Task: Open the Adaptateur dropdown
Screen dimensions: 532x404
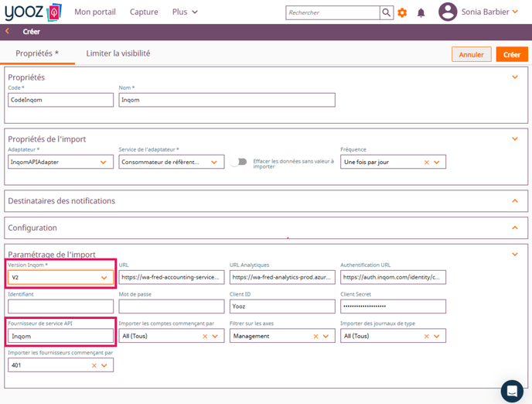Action: (104, 163)
